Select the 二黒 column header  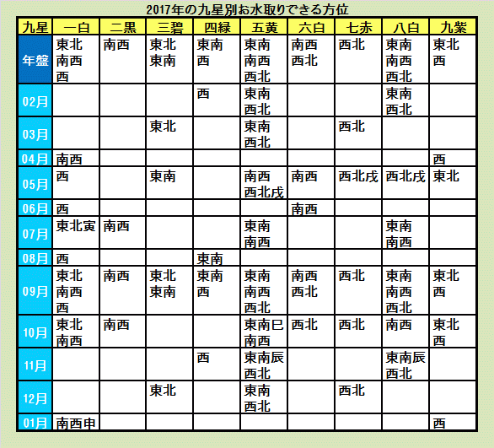tap(122, 27)
